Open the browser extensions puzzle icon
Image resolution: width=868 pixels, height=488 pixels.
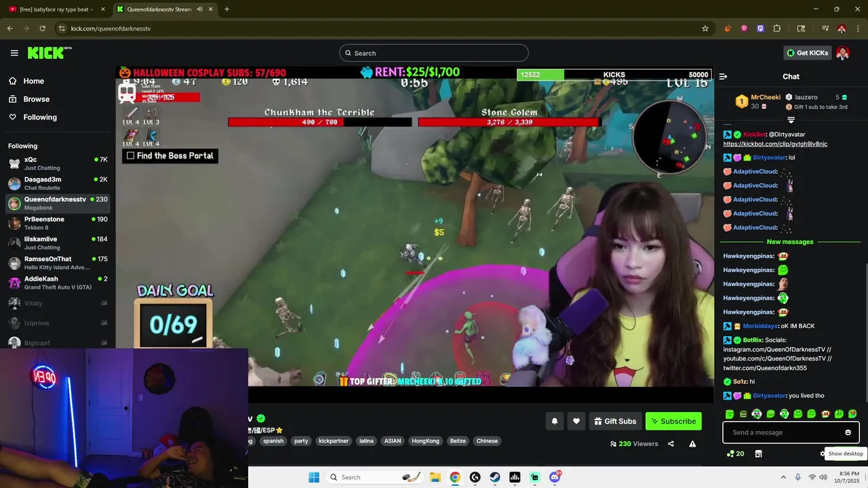pos(777,28)
